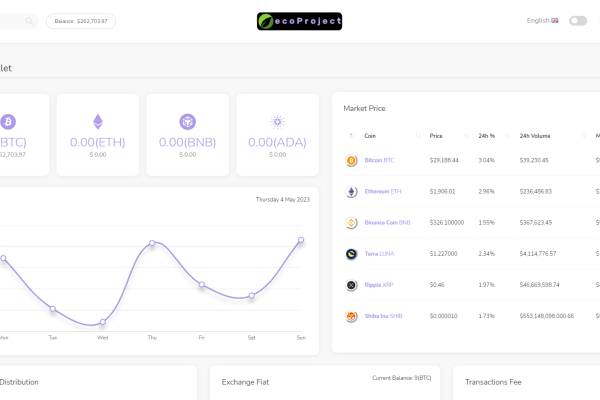Click the Ethereum coin icon in table
600x400 pixels.
pos(351,191)
